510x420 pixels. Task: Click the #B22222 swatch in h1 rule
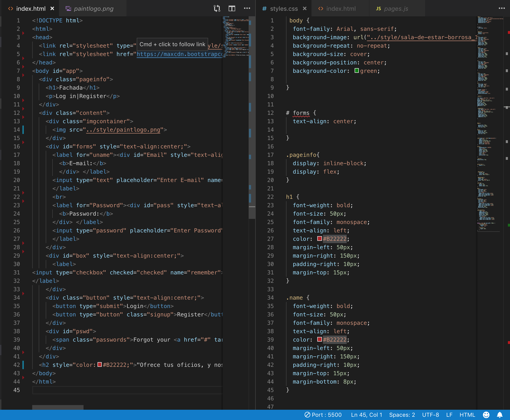tap(319, 238)
